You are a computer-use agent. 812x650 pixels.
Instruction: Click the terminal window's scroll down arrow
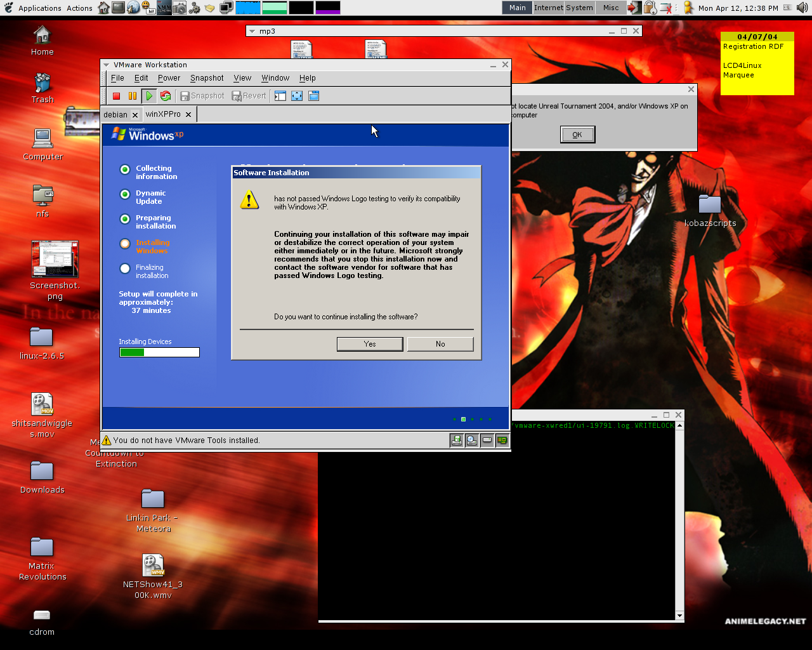tap(679, 616)
